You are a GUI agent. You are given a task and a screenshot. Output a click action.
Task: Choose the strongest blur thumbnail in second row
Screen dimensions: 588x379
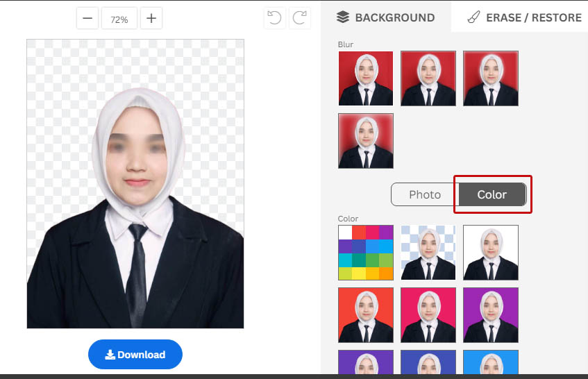pyautogui.click(x=366, y=141)
